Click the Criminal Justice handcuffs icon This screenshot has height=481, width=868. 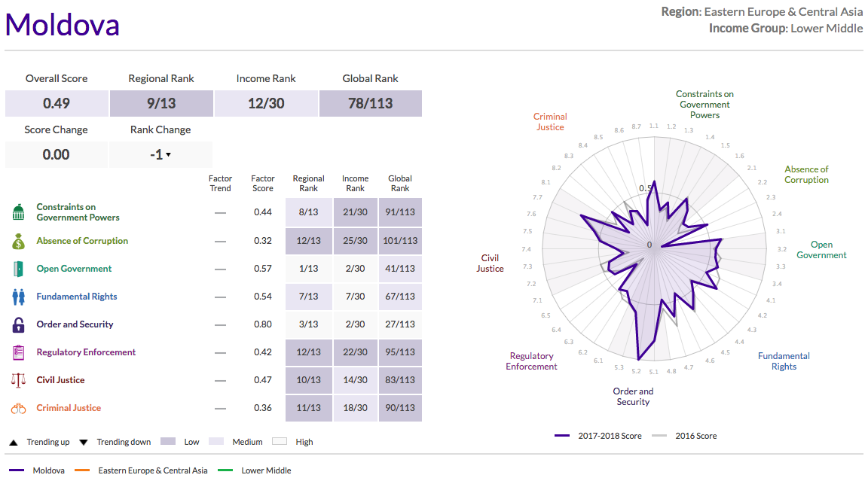pos(18,409)
